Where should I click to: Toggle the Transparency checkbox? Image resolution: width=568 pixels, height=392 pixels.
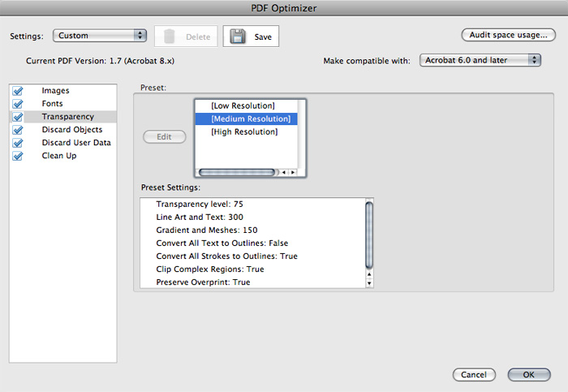(x=18, y=117)
